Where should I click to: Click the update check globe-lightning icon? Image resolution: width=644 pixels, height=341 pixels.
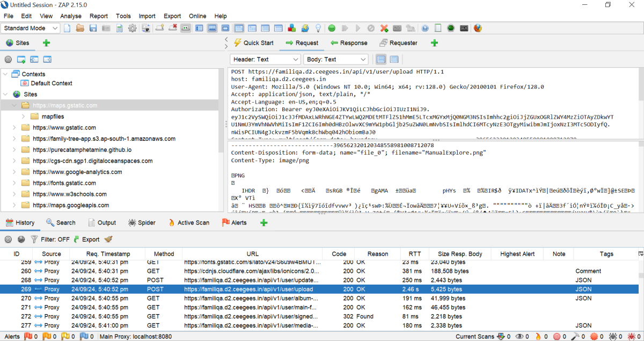pos(305,28)
